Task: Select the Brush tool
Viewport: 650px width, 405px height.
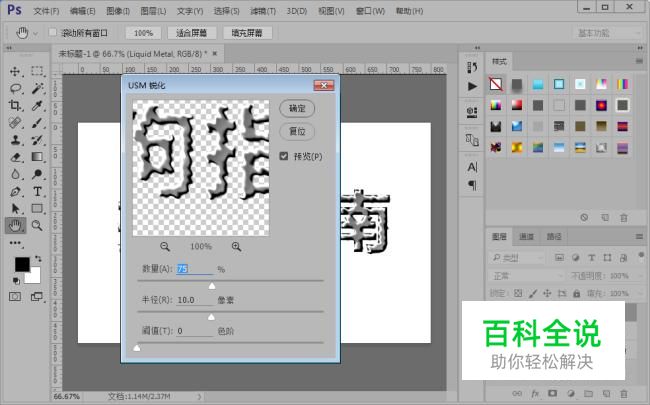Action: [x=37, y=123]
